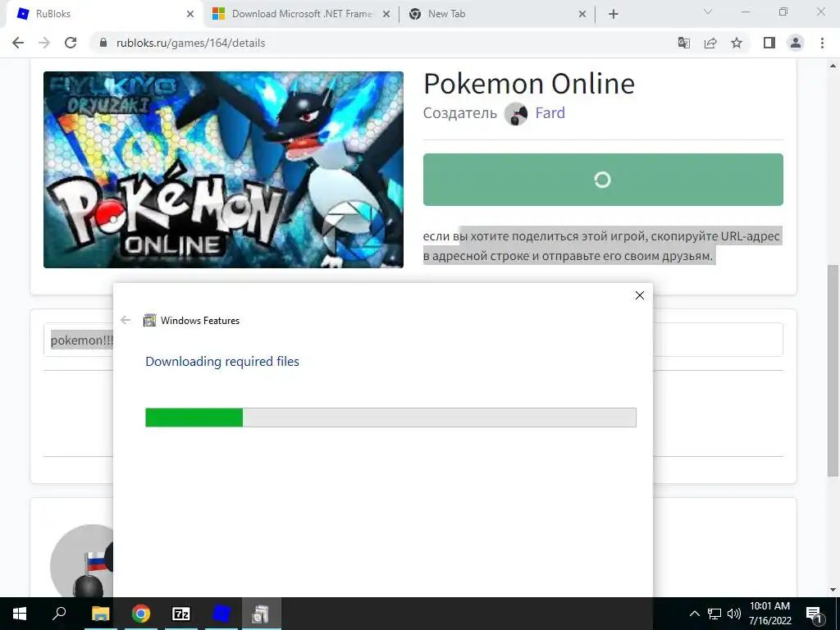This screenshot has height=630, width=840.
Task: Close the New Tab tab
Action: tap(582, 14)
